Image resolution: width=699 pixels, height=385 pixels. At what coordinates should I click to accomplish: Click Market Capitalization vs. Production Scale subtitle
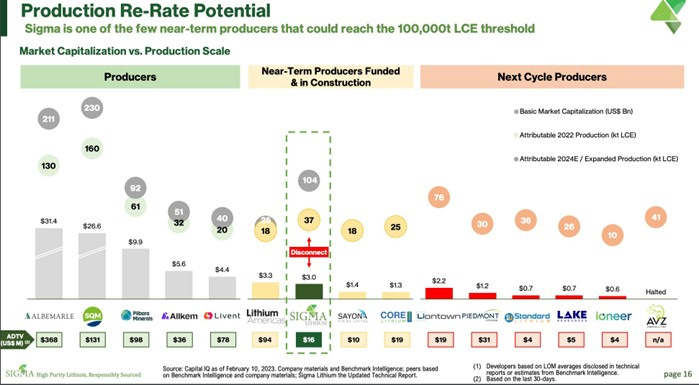tap(125, 51)
